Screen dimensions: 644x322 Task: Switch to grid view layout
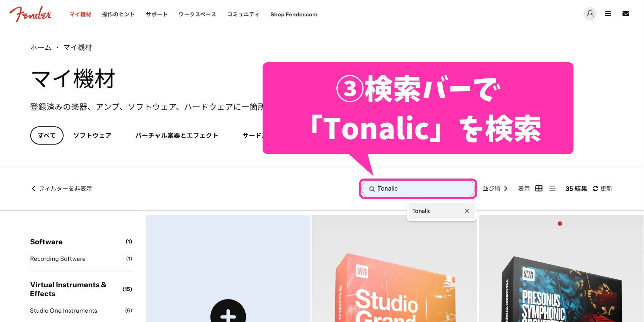click(539, 189)
